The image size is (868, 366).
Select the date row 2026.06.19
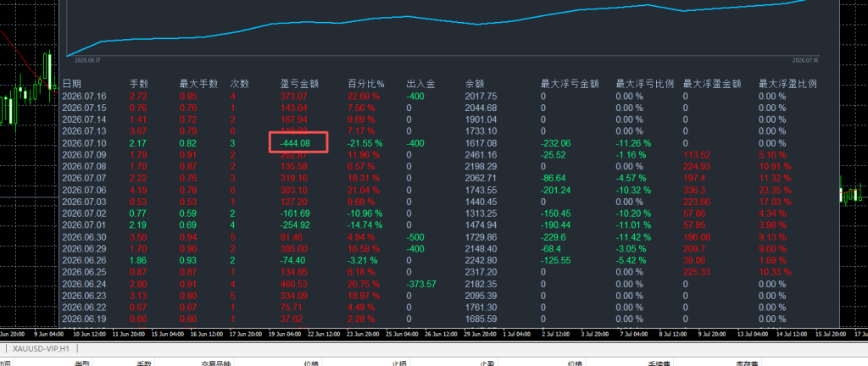pyautogui.click(x=84, y=319)
